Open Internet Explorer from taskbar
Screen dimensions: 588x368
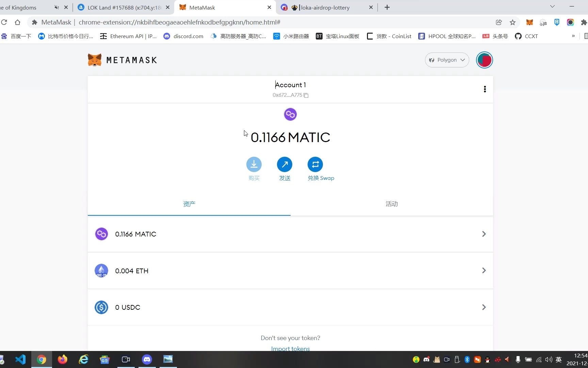point(84,359)
